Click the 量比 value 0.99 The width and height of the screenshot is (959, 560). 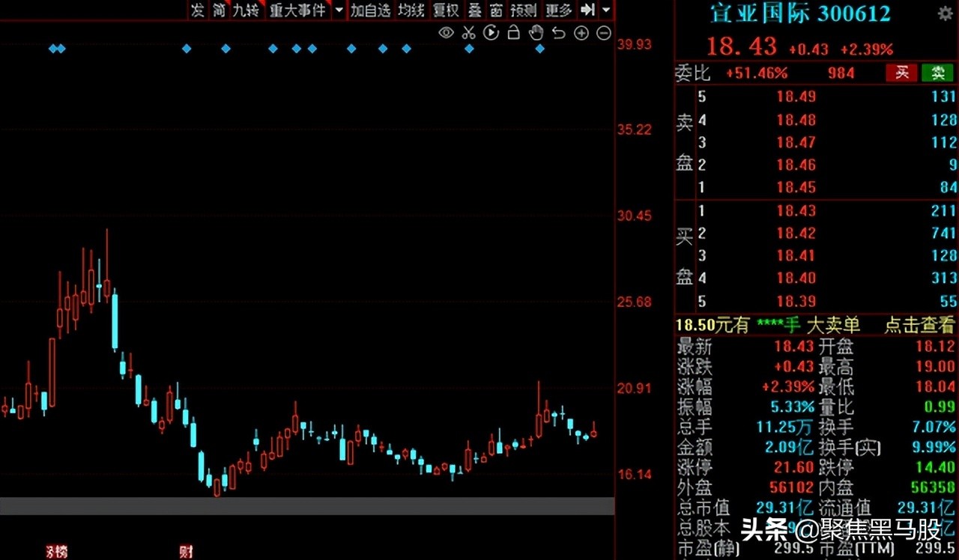[x=939, y=407]
